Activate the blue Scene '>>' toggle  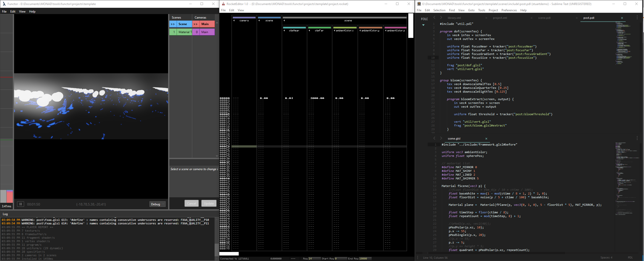point(173,24)
